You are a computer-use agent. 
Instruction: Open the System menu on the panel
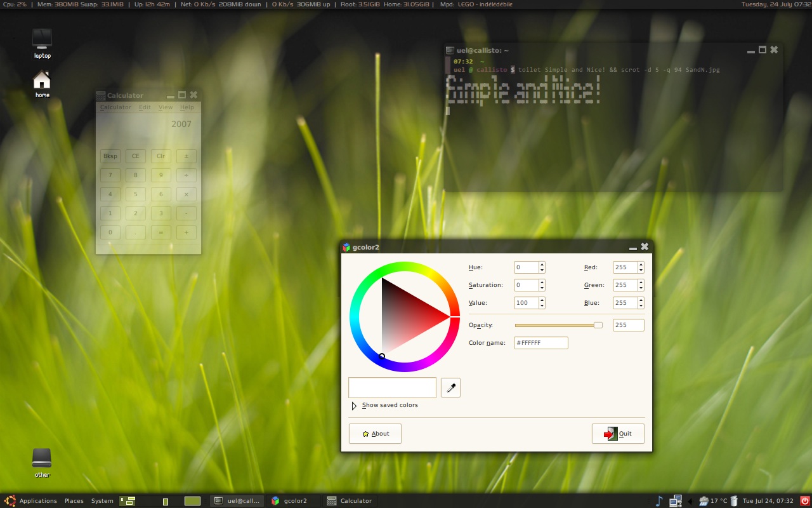pos(102,501)
